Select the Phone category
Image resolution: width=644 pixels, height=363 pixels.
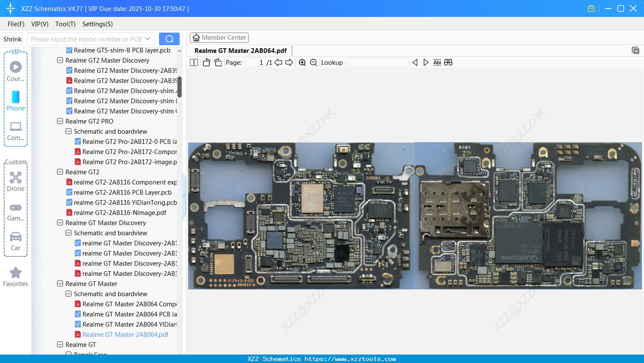[x=16, y=101]
